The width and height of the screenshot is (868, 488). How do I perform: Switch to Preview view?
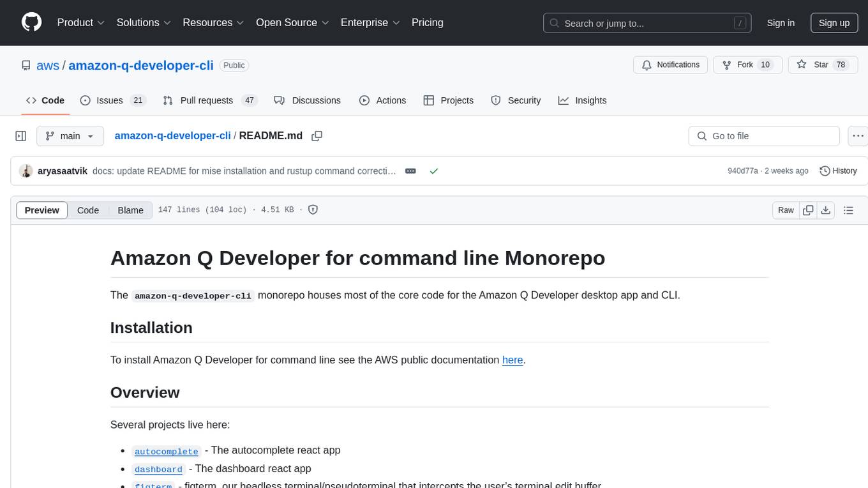click(x=42, y=210)
